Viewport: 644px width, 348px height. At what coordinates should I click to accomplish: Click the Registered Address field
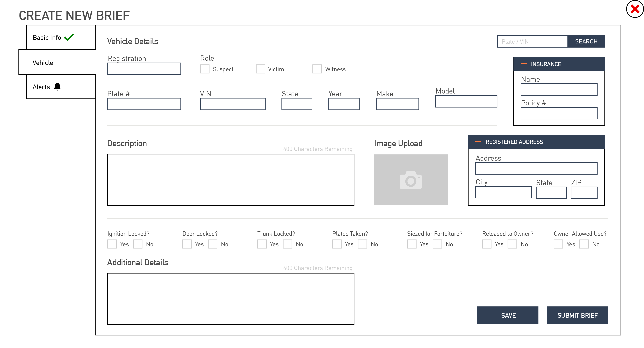(x=537, y=169)
